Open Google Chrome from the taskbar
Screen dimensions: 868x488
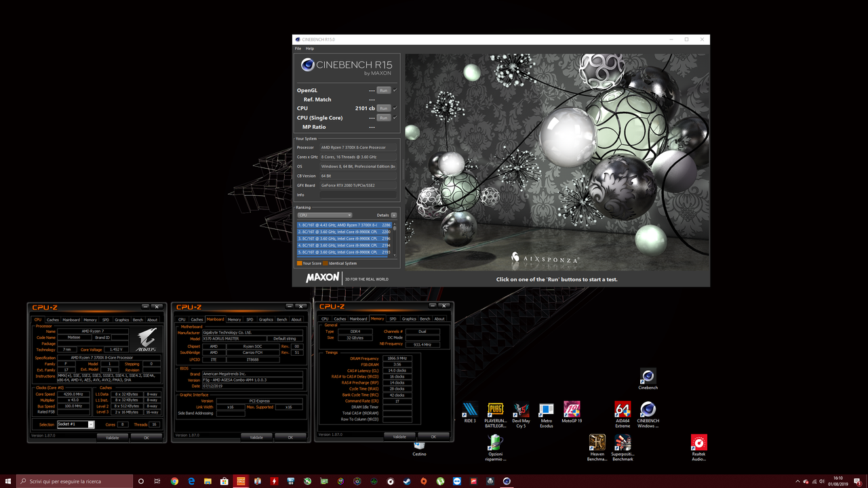coord(175,481)
